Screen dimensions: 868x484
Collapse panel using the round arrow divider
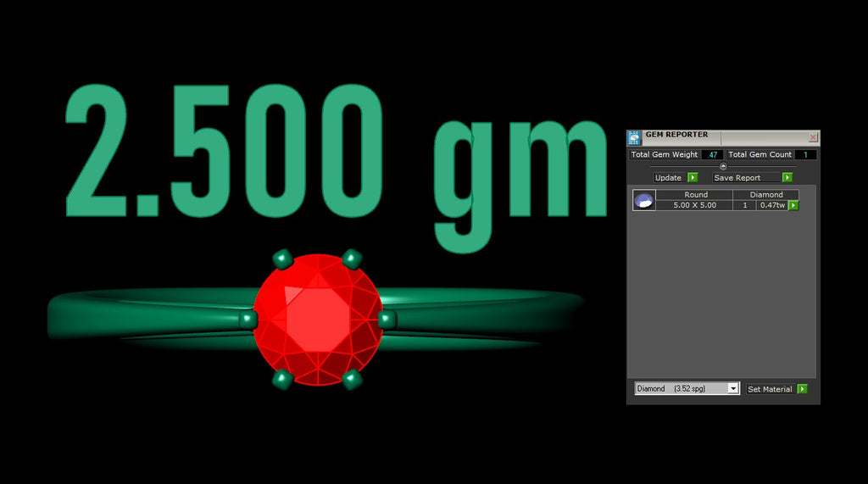[723, 166]
